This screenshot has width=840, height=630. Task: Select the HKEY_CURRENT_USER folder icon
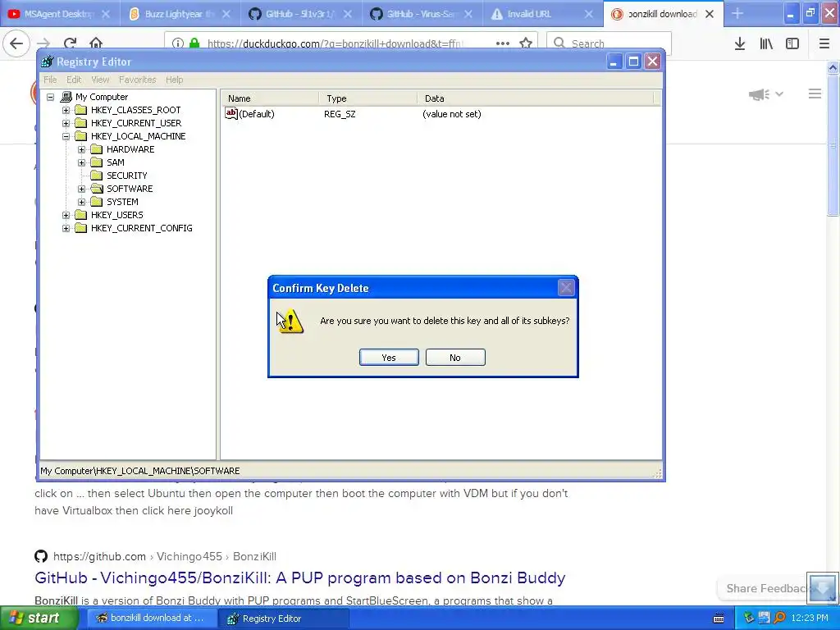pyautogui.click(x=81, y=123)
